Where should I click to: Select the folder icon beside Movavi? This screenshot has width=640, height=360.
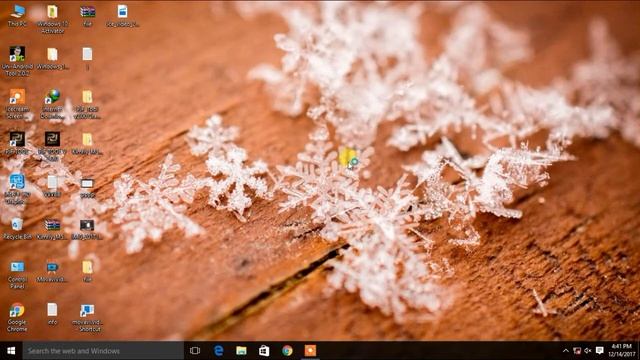[87, 271]
